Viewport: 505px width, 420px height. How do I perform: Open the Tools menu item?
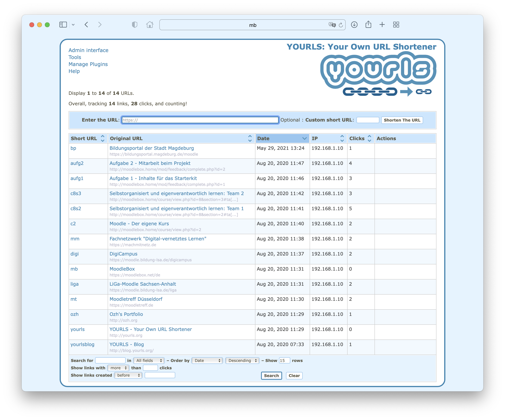coord(75,57)
